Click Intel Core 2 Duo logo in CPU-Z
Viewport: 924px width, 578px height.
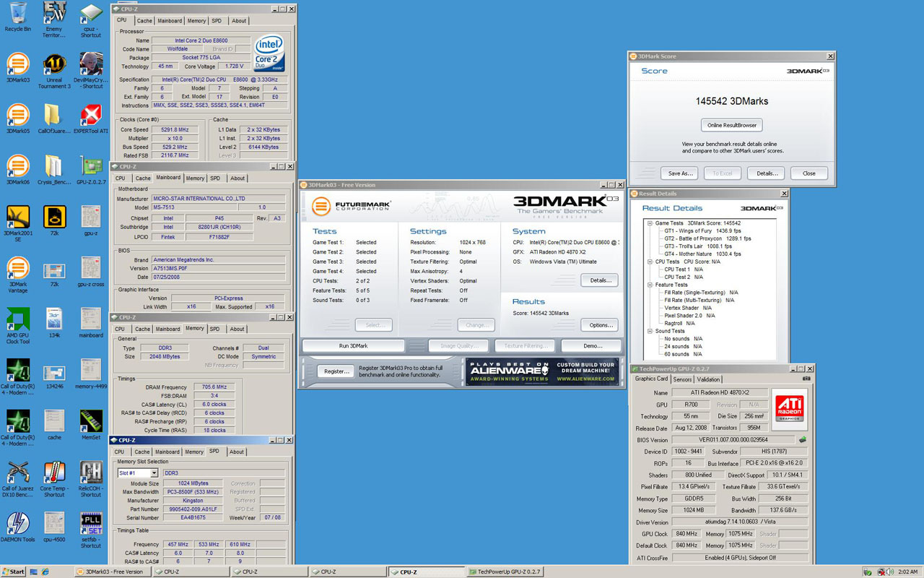[269, 53]
